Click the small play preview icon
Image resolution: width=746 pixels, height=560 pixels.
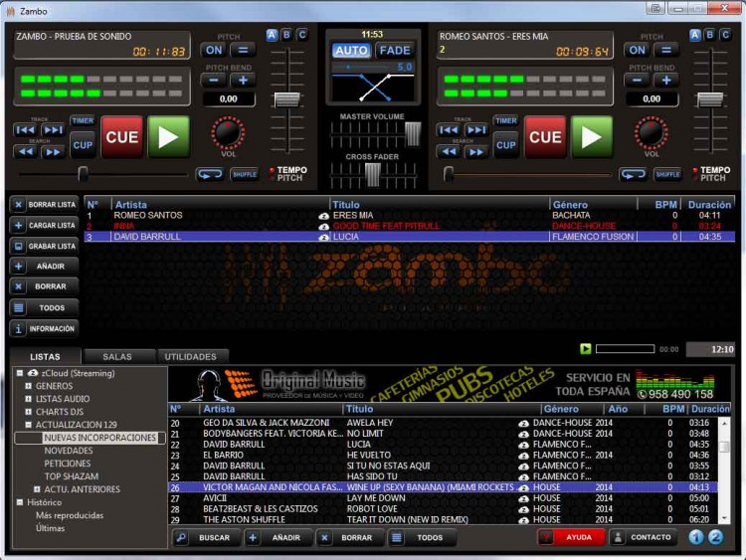click(586, 349)
